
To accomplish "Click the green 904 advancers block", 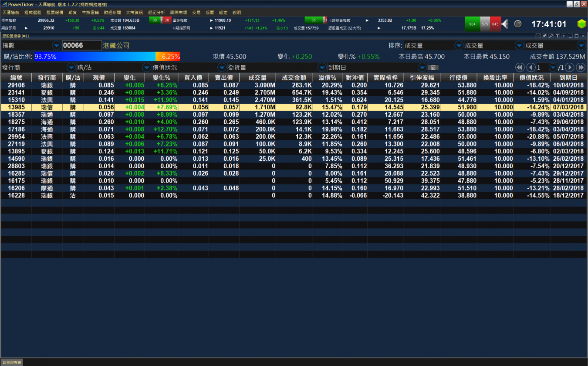I will pos(473,24).
